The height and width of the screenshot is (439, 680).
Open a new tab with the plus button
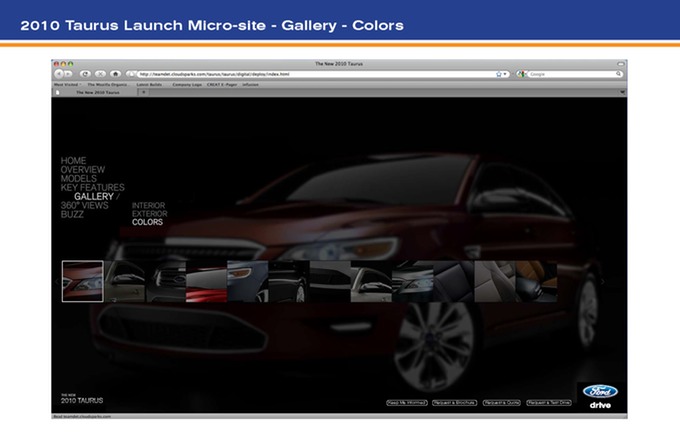click(x=144, y=92)
